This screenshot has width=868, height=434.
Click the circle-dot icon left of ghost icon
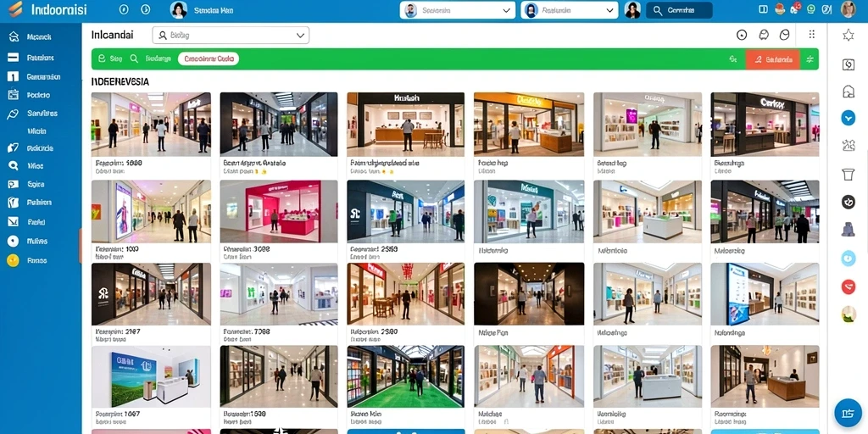click(x=742, y=35)
